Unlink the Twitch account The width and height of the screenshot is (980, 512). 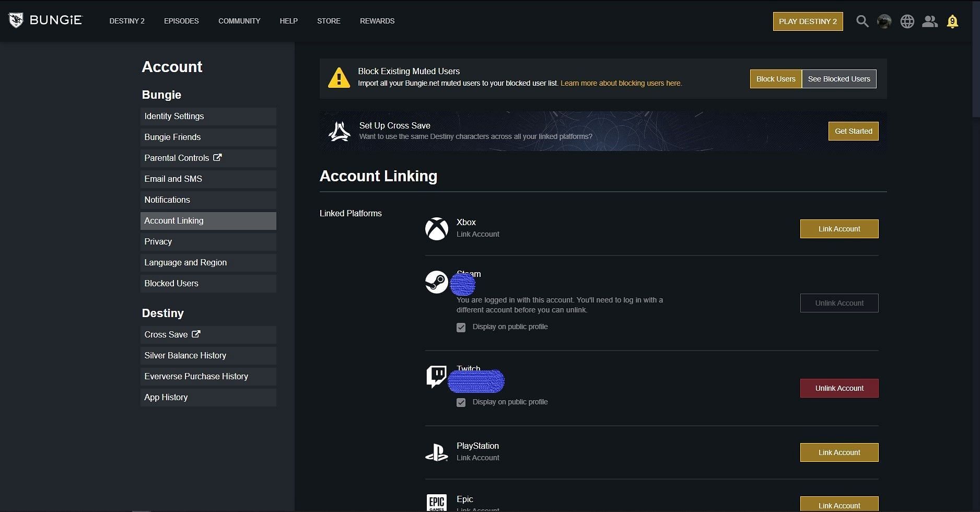(839, 388)
